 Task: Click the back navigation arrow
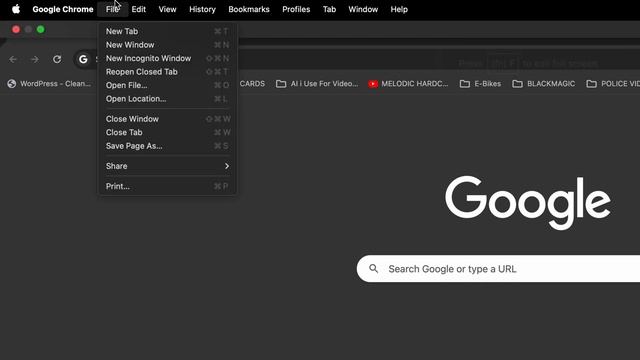[13, 60]
